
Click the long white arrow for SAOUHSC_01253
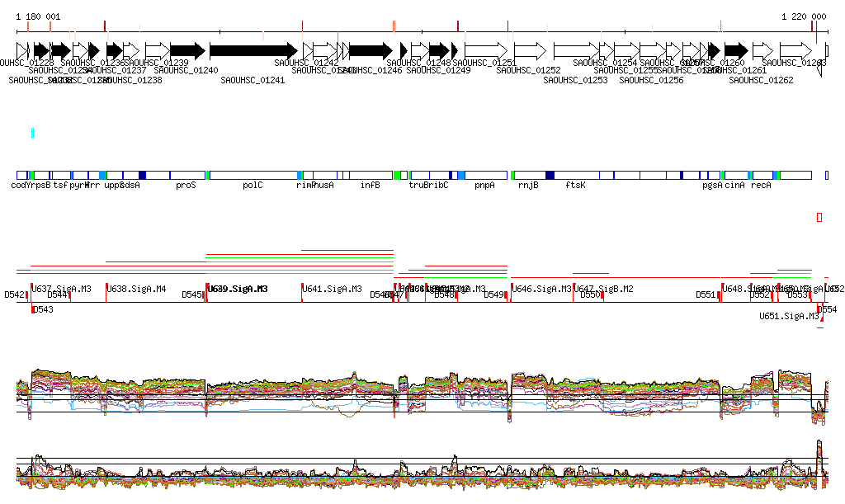tap(576, 51)
